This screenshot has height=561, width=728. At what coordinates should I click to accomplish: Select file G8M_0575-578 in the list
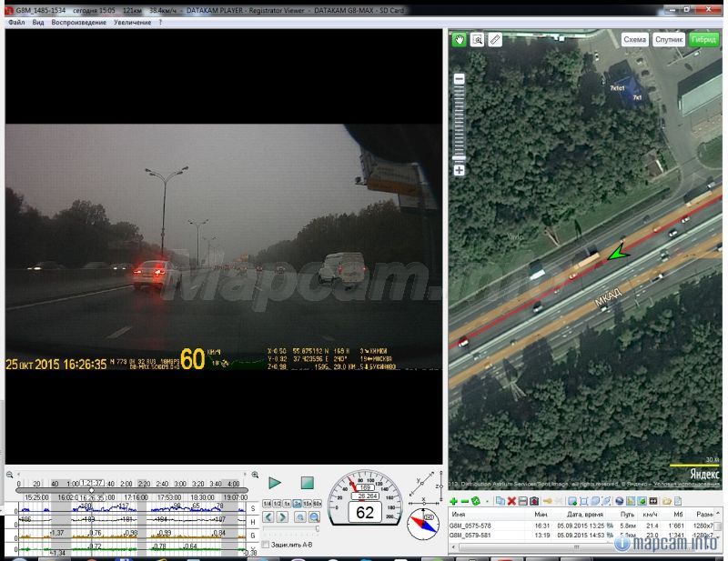470,526
